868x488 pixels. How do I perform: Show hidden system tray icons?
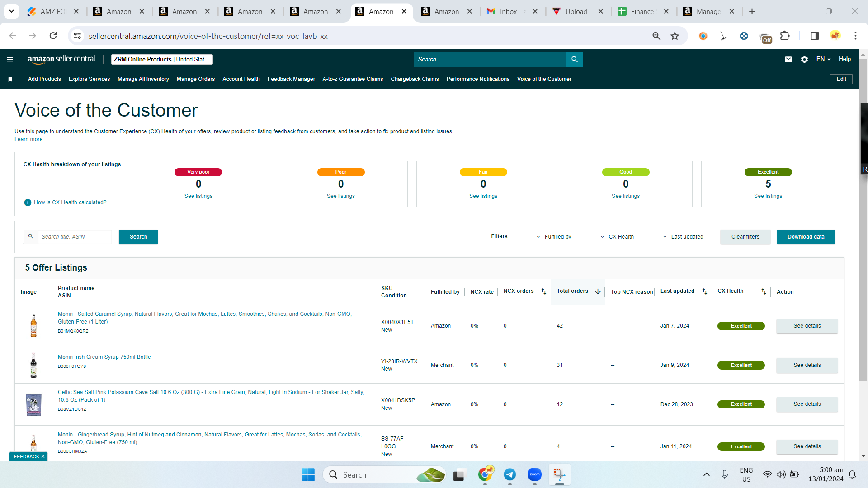click(x=707, y=474)
